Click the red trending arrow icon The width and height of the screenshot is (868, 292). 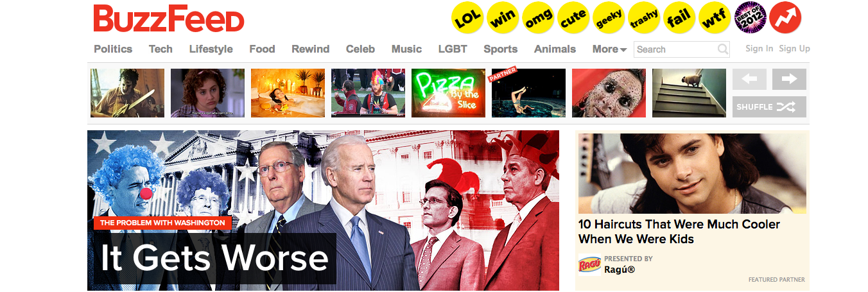[785, 18]
